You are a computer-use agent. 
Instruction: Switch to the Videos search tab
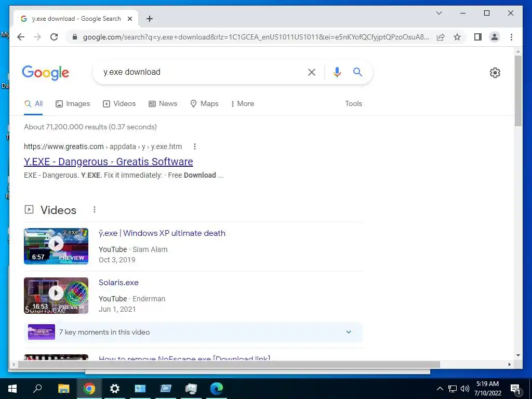pos(119,103)
